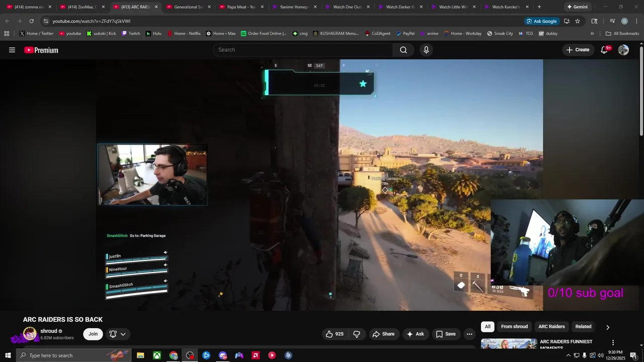
Task: Start voice search with microphone icon
Action: pyautogui.click(x=426, y=50)
